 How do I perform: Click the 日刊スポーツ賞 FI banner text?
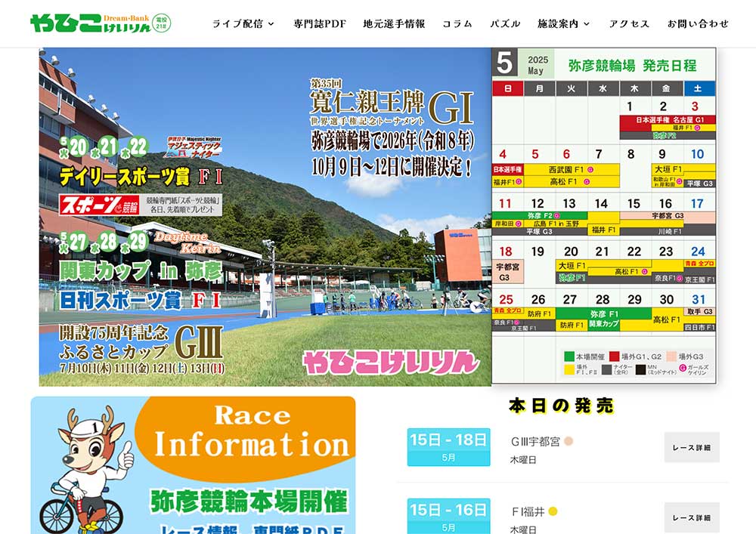tap(141, 301)
